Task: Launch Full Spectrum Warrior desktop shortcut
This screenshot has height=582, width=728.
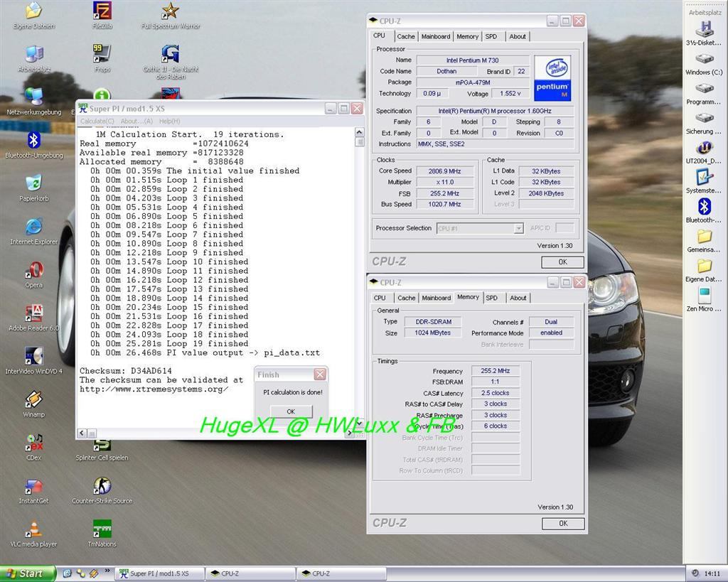Action: [171, 16]
